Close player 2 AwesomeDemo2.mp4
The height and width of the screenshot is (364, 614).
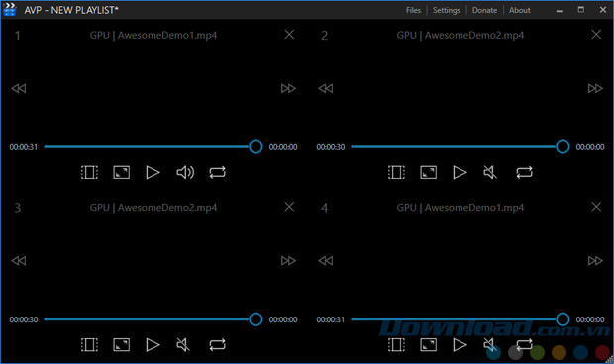pyautogui.click(x=596, y=35)
